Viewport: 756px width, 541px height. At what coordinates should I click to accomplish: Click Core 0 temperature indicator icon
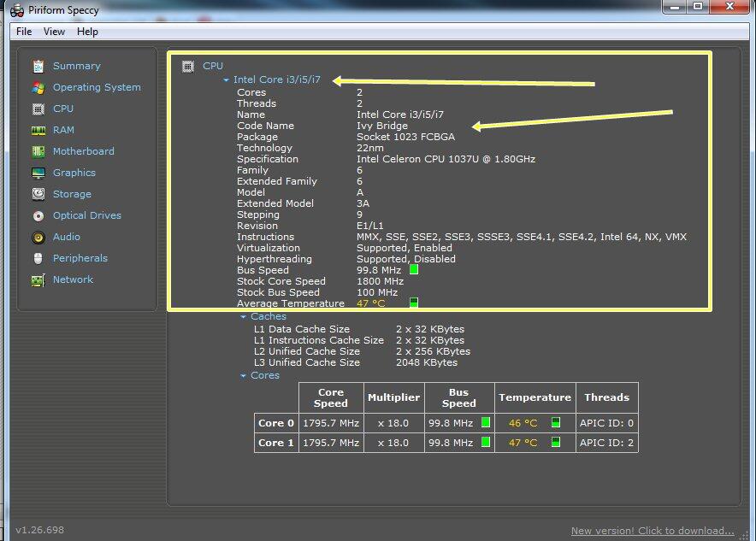point(556,422)
